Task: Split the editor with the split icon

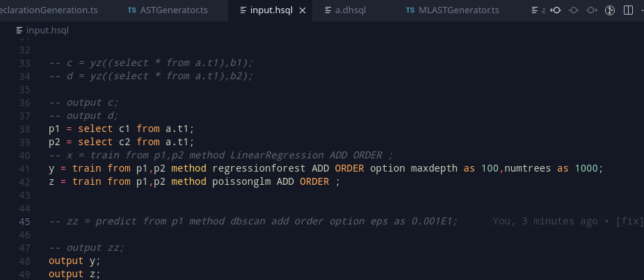Action: click(x=628, y=10)
